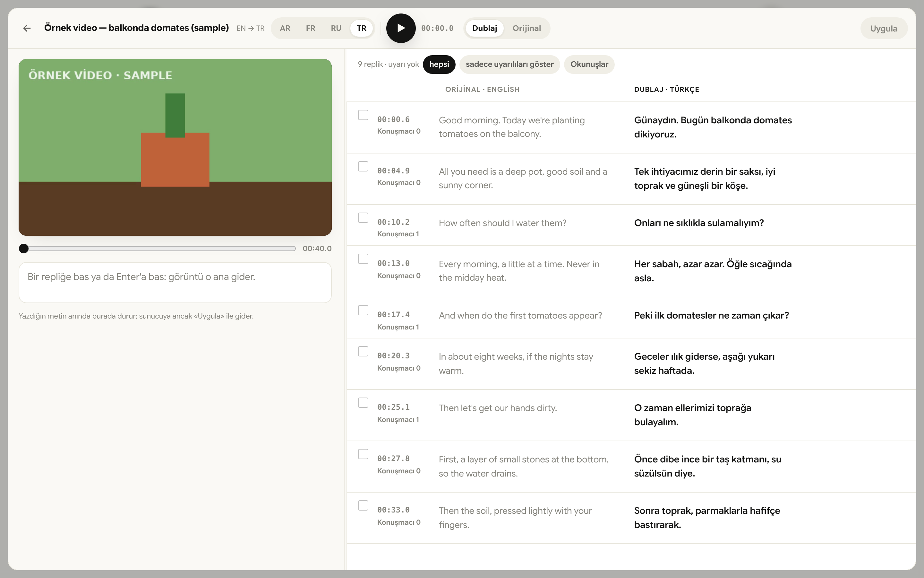Click English line "All you need is a deep pot"

click(x=523, y=179)
